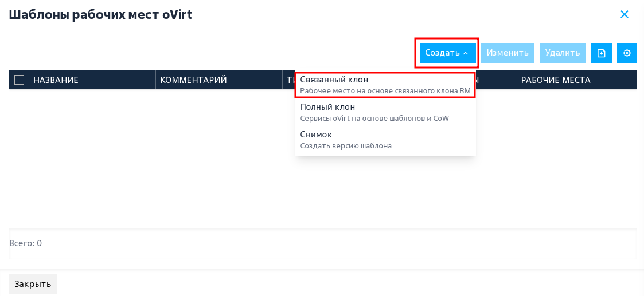This screenshot has height=296, width=644.
Task: Click the partially hidden ТИ column header
Action: 289,80
